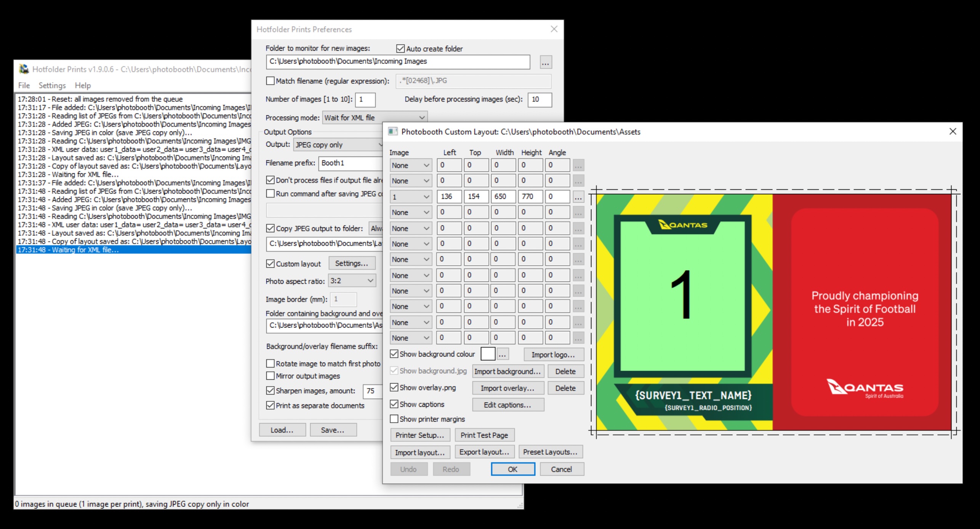980x529 pixels.
Task: Click the Photobooth Custom Layout window icon
Action: click(x=392, y=132)
